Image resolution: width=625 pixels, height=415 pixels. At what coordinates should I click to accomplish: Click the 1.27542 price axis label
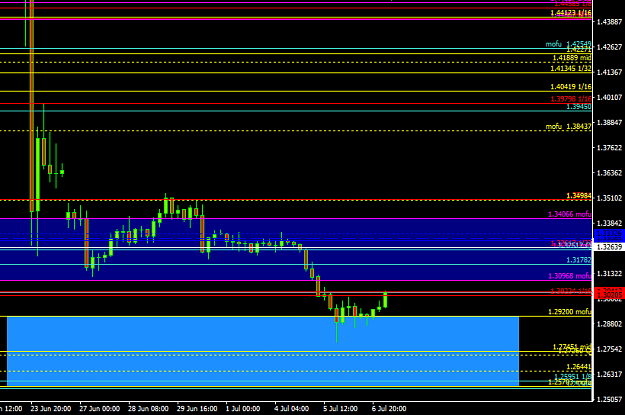[x=609, y=349]
